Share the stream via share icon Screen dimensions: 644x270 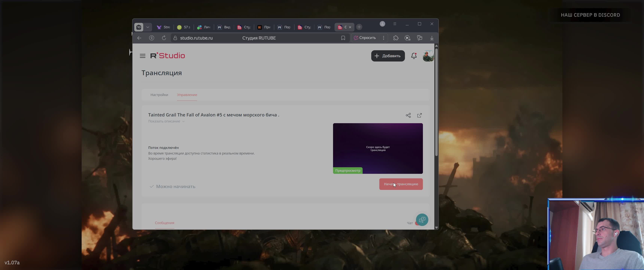tap(408, 115)
